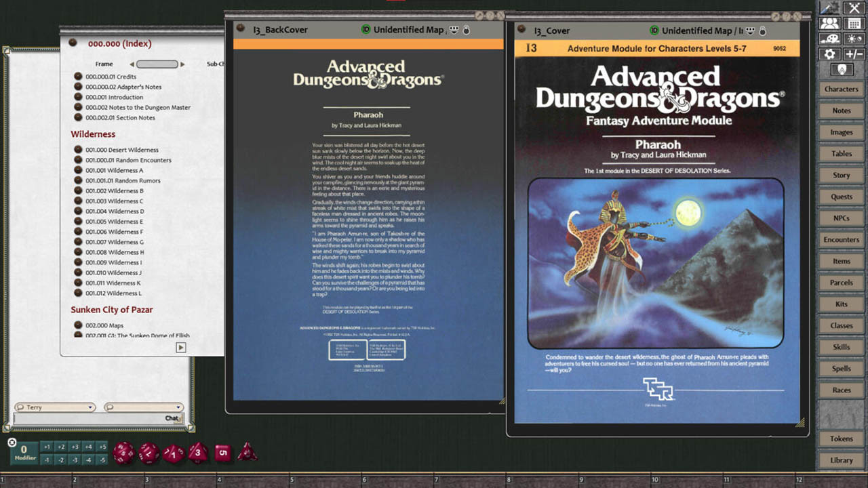Open the Terry speaker dropdown
This screenshot has width=868, height=488.
[55, 407]
